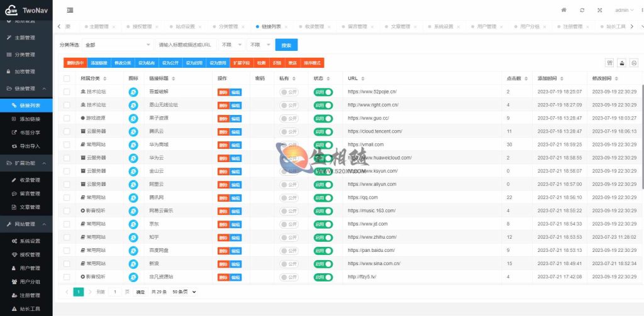The width and height of the screenshot is (644, 316).
Task: Sort by the 链接标题 column arrows
Action: coord(174,79)
